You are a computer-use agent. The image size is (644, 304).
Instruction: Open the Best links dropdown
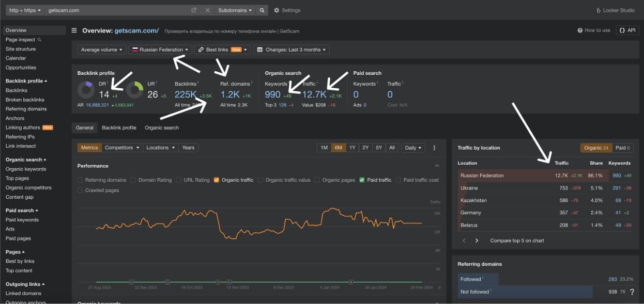coord(222,50)
